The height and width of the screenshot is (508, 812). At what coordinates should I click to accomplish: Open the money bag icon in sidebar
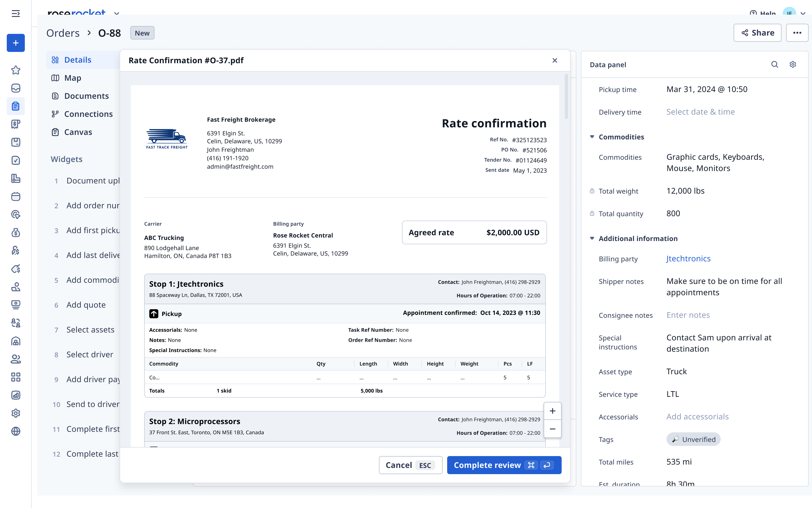coord(16,233)
